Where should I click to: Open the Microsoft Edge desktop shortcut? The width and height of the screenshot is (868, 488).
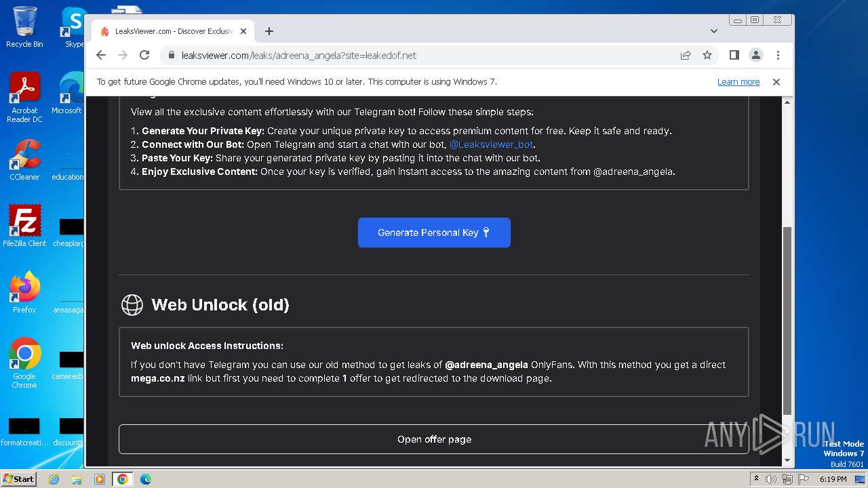point(68,94)
